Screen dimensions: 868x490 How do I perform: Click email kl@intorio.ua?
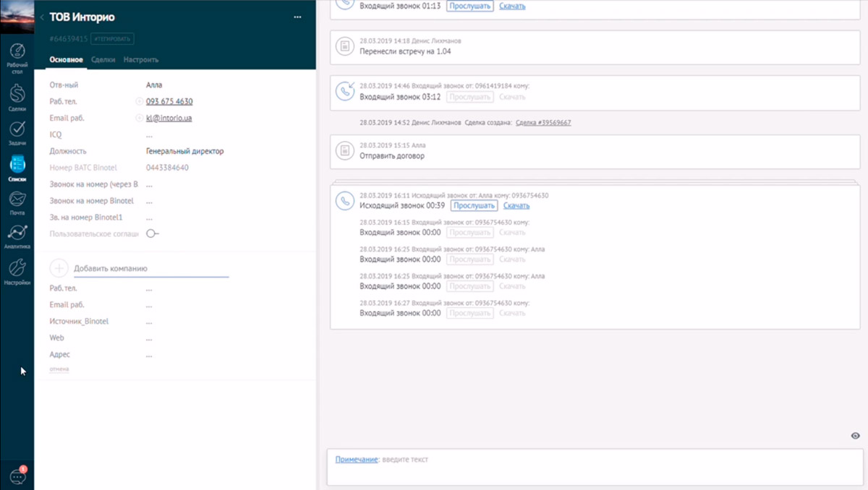coord(169,118)
